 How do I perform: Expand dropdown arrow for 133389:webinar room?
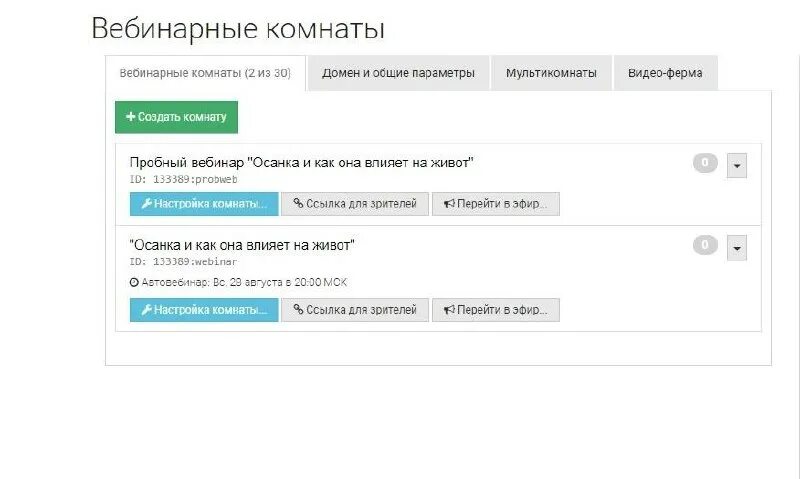(737, 248)
